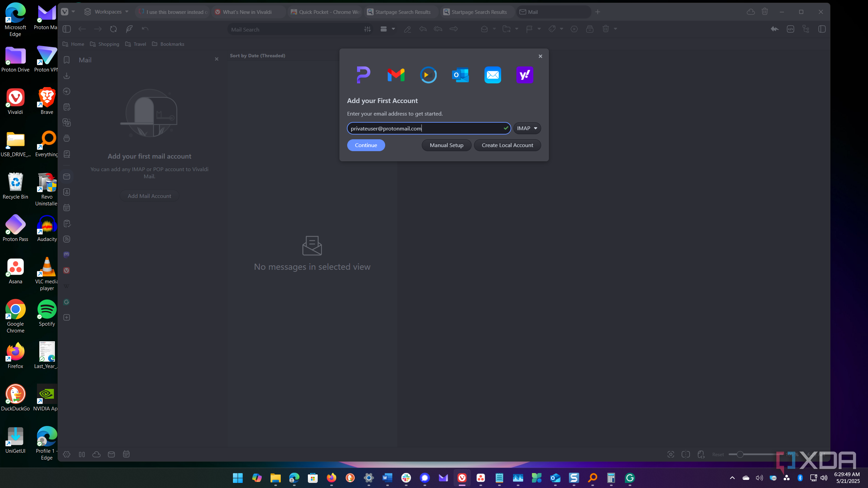This screenshot has height=488, width=868.
Task: Choose the Outlook provider icon
Action: pos(460,75)
